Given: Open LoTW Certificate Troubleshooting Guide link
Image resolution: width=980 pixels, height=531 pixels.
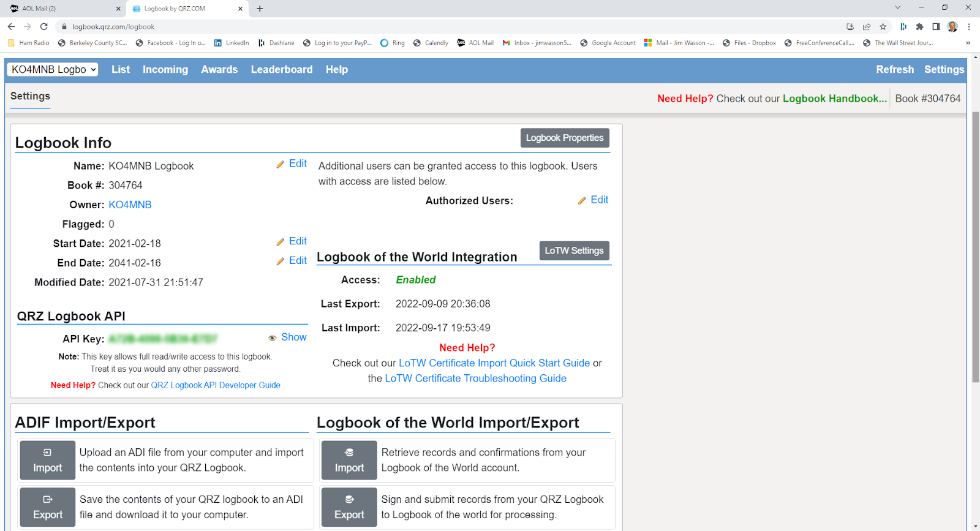Looking at the screenshot, I should point(475,378).
